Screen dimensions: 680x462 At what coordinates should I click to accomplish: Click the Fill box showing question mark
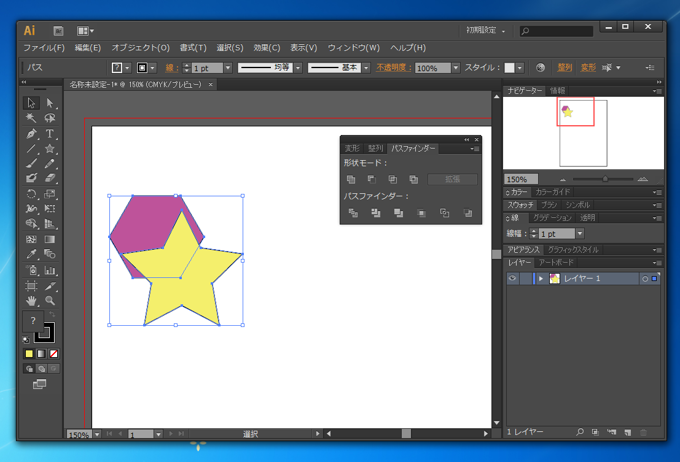click(33, 321)
